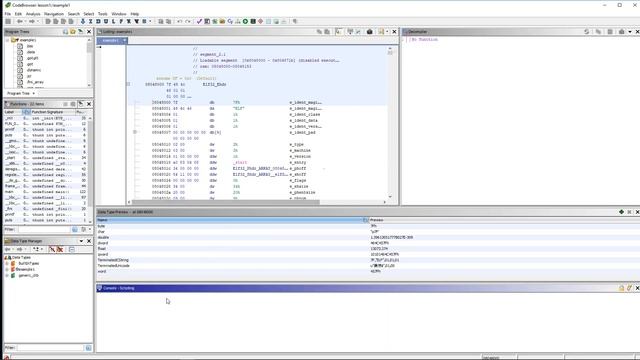Screen dimensions: 640x360
Task: Click the Functions filter options icon
Action: (x=84, y=229)
